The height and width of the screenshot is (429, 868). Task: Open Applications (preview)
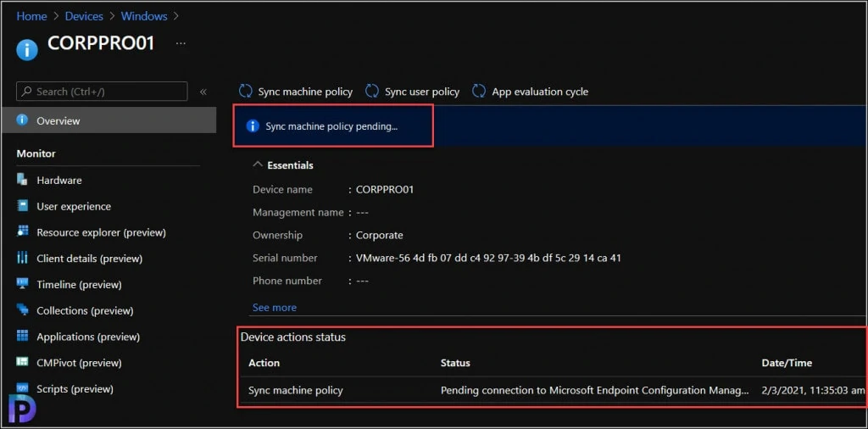click(88, 337)
